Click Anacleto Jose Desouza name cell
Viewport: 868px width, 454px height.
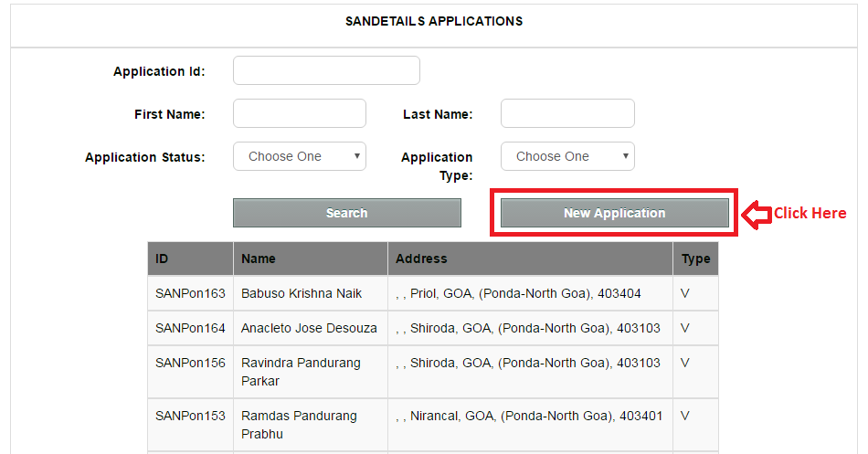[311, 328]
